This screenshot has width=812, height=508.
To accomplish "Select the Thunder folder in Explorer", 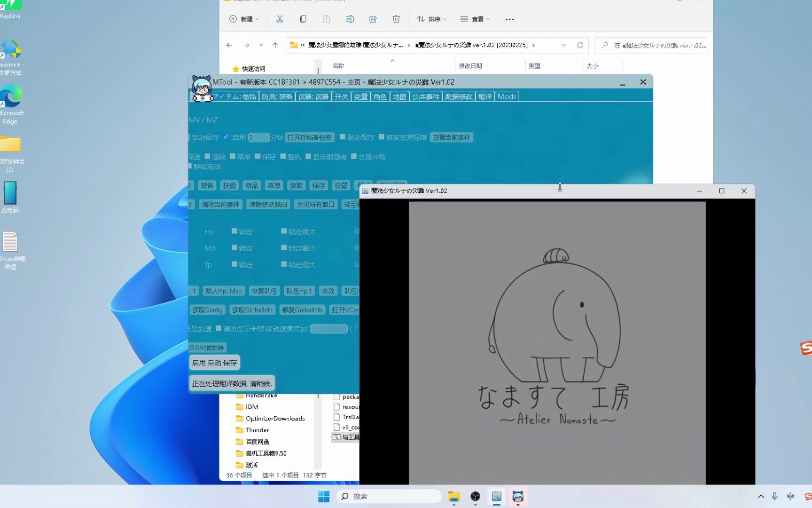I will (258, 430).
